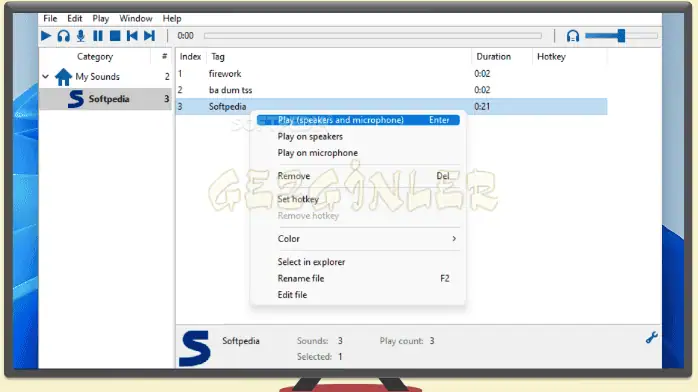
Task: Play sound on speakers via headphones icon
Action: [64, 36]
